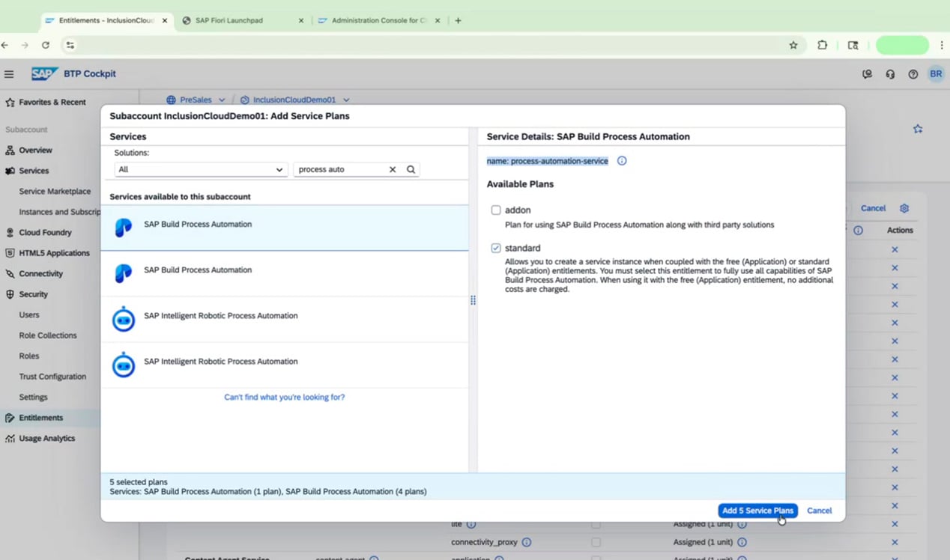Open the browser extensions puzzle icon
The image size is (950, 560).
(822, 45)
